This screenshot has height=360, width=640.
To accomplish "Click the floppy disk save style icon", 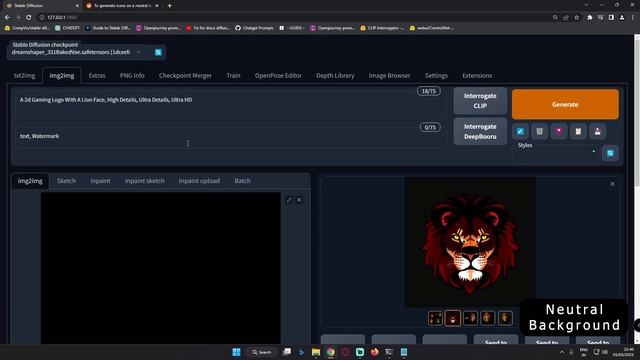I will click(x=598, y=131).
